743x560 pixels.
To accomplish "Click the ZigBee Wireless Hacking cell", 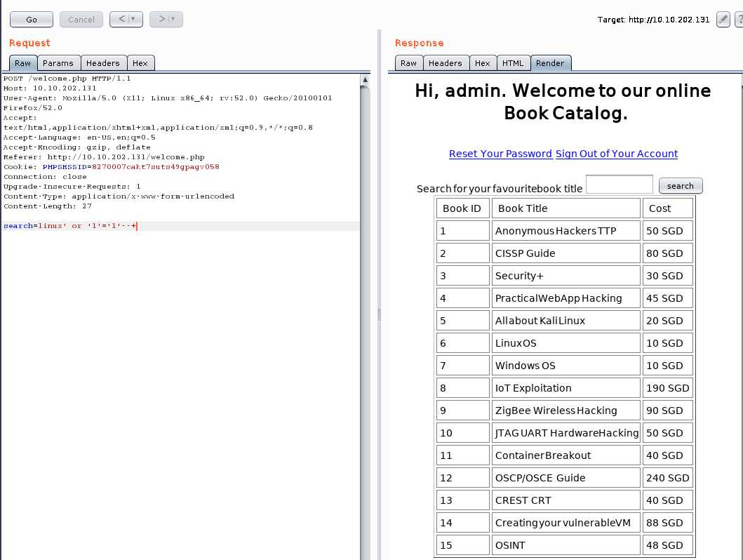I will (565, 411).
